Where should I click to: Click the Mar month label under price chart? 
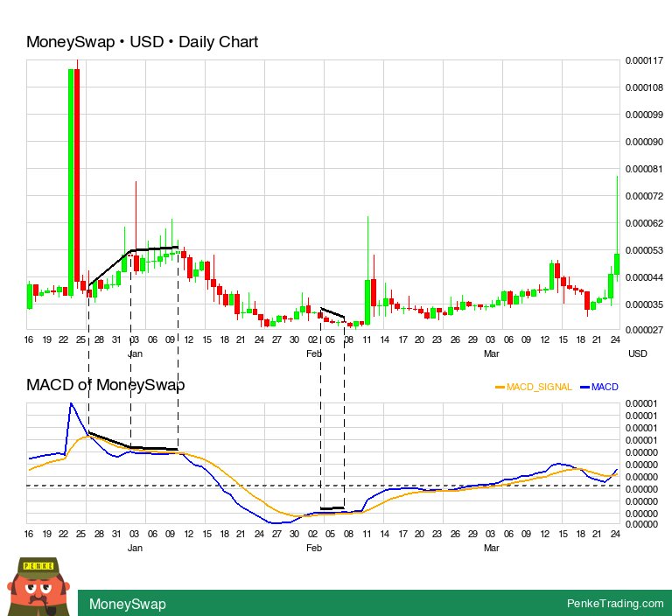tap(492, 353)
